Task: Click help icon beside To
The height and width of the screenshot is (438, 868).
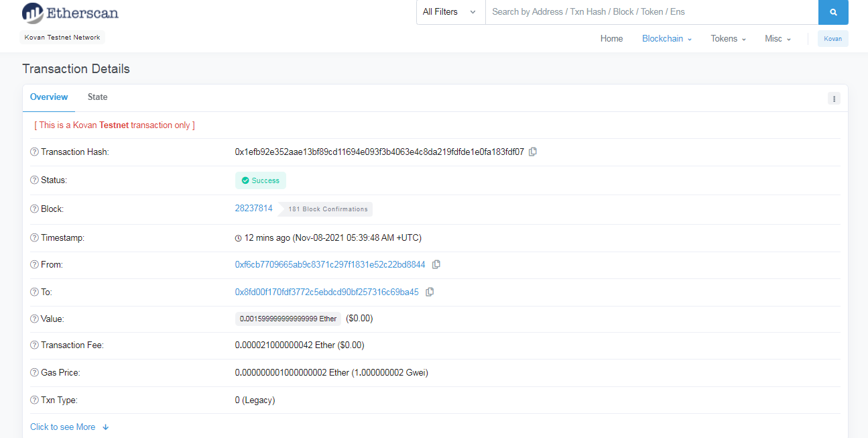Action: (34, 292)
